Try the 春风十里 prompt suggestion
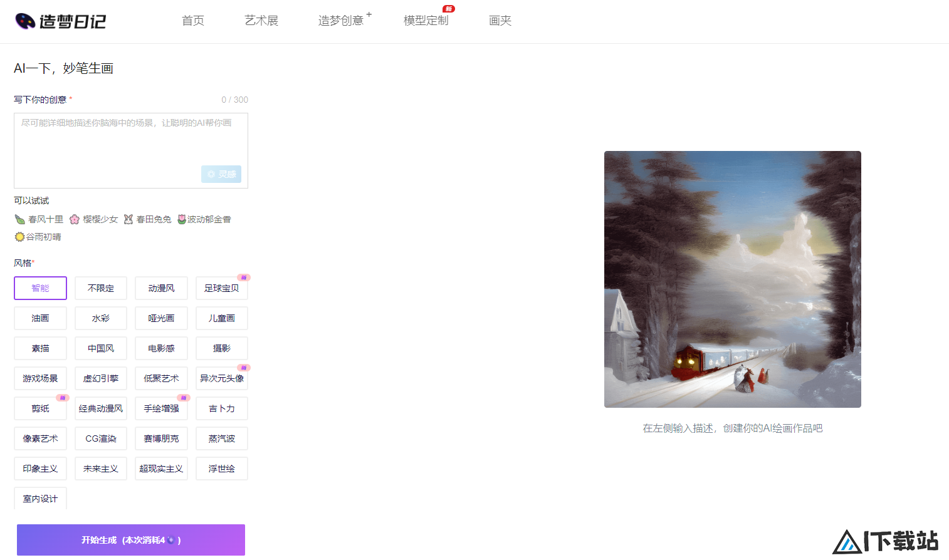Viewport: 949px width, 560px height. [39, 219]
